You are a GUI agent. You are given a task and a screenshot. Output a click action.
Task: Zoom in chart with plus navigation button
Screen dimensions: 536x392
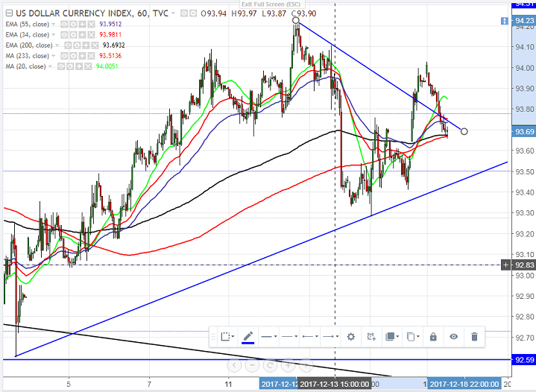288,365
